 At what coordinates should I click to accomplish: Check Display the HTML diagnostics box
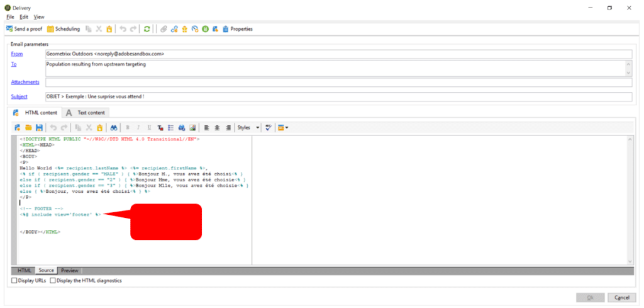[53, 280]
